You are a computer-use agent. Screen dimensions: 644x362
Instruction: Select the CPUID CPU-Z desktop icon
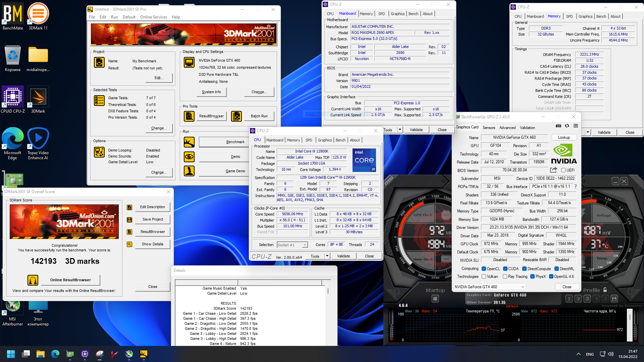(x=13, y=99)
